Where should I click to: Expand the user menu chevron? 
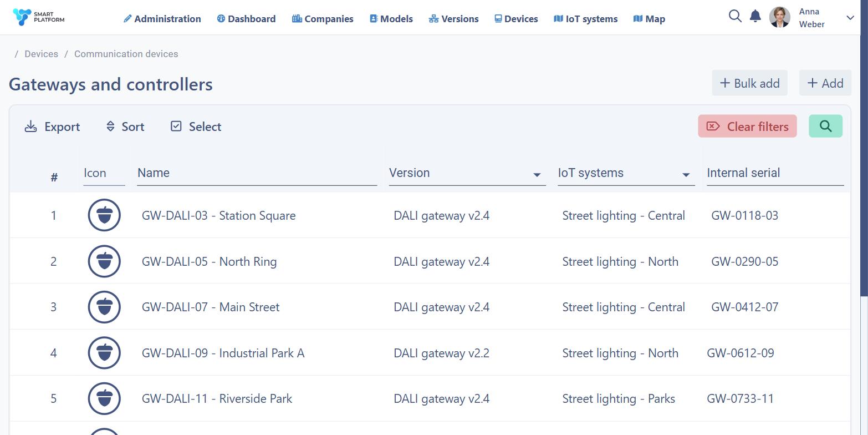(850, 18)
